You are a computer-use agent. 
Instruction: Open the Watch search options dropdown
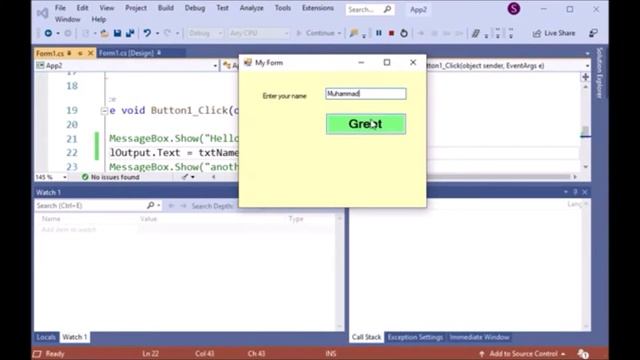click(159, 205)
